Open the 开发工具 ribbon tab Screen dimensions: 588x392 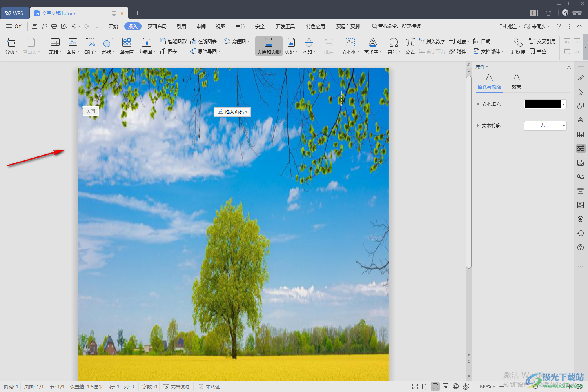click(x=285, y=26)
